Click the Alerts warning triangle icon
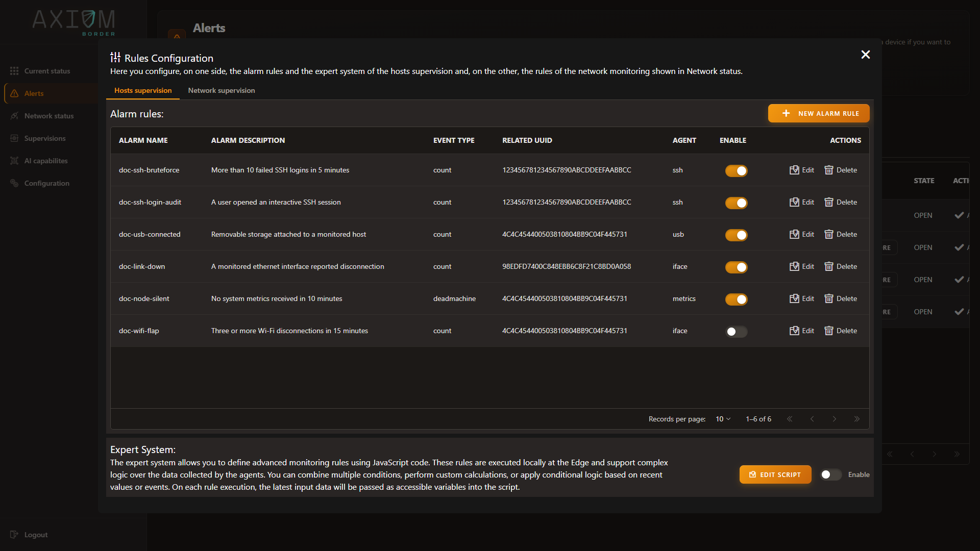This screenshot has height=551, width=980. pos(14,93)
